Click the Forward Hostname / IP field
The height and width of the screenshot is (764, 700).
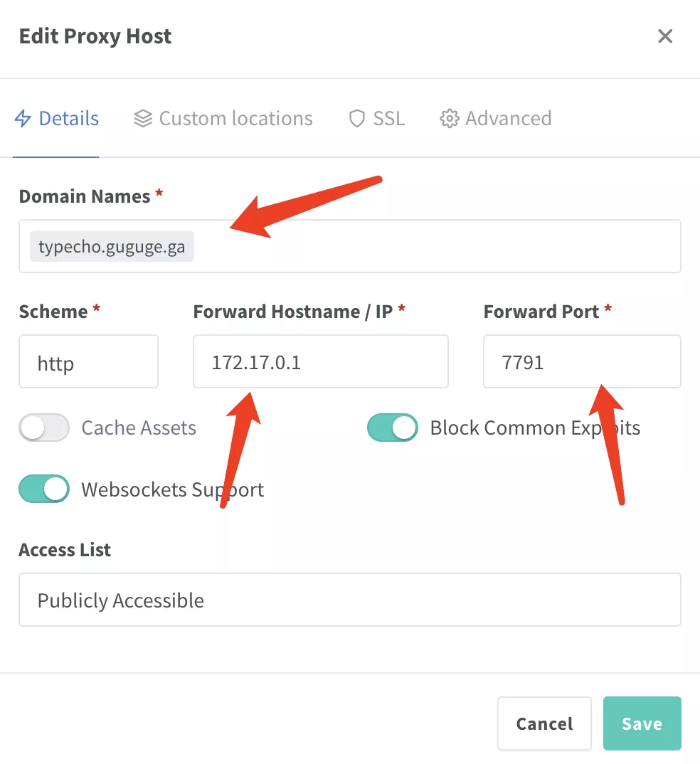320,362
